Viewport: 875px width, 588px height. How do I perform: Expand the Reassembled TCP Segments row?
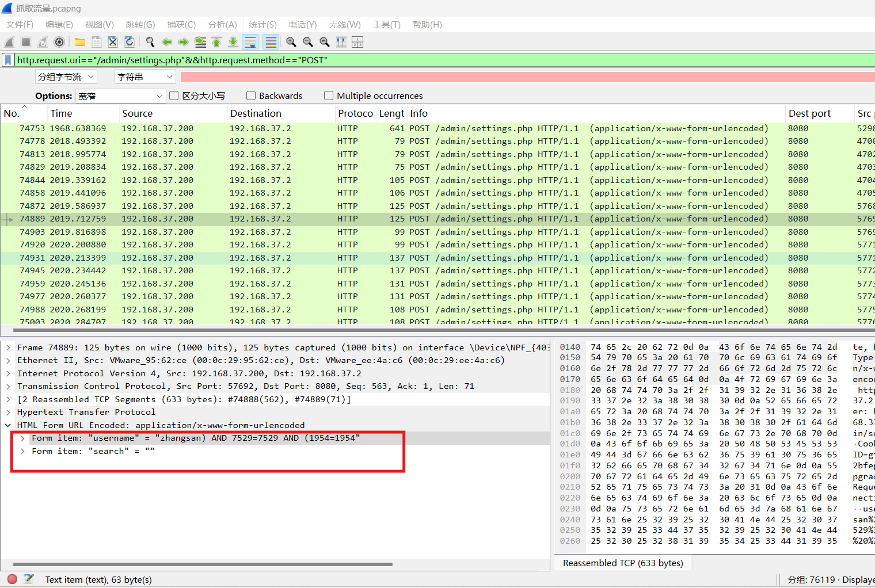[x=8, y=399]
